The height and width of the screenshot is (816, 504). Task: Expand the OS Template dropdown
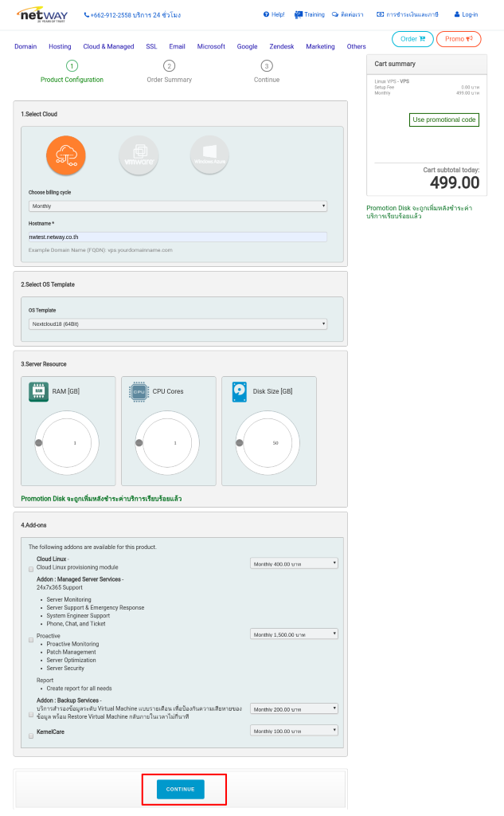[x=178, y=324]
